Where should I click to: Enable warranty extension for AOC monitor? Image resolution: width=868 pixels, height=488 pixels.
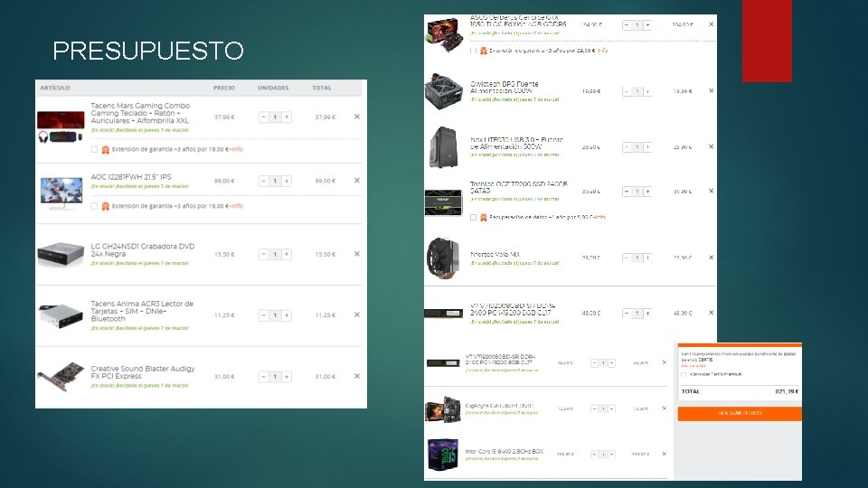coord(94,206)
